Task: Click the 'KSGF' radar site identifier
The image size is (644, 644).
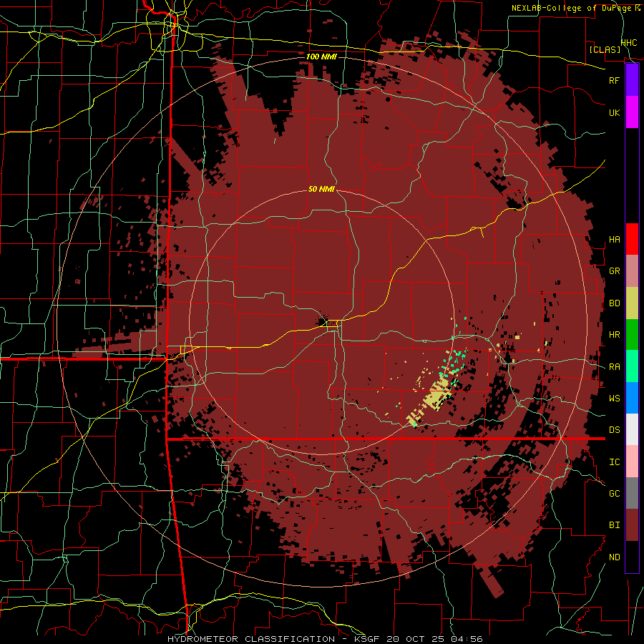Action: pos(366,639)
